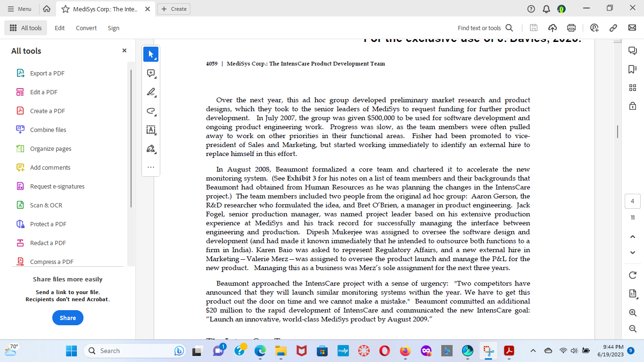The height and width of the screenshot is (362, 644).
Task: Click the current page number box
Action: click(632, 201)
